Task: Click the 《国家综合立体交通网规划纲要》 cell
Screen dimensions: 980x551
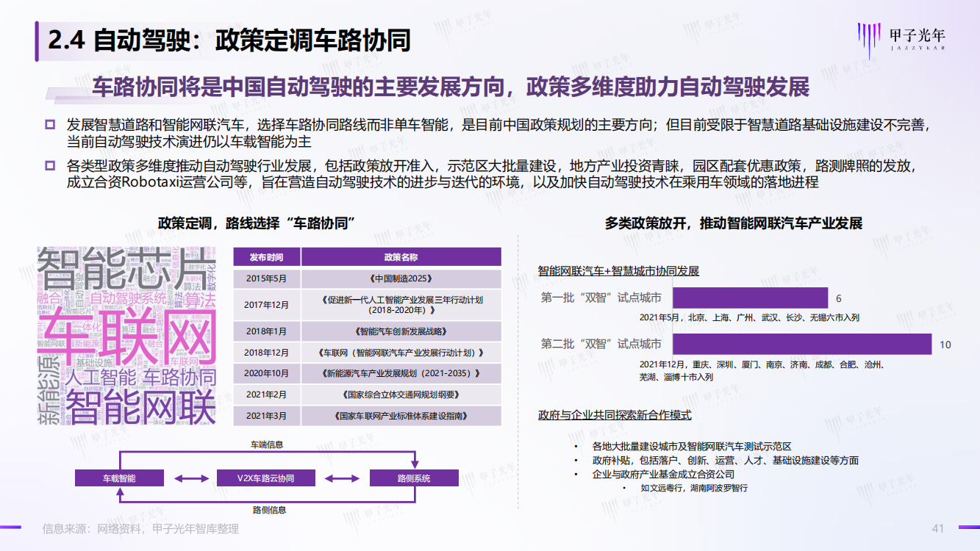Action: tap(401, 395)
